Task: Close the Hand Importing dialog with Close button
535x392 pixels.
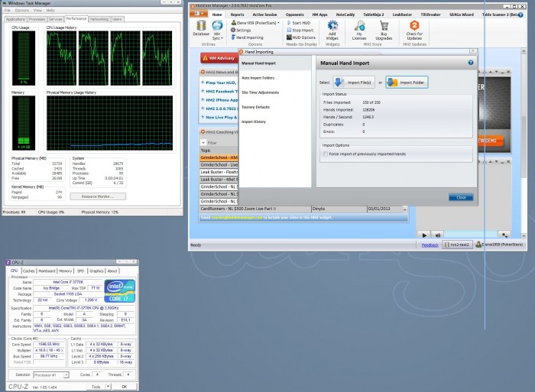Action: click(x=461, y=197)
